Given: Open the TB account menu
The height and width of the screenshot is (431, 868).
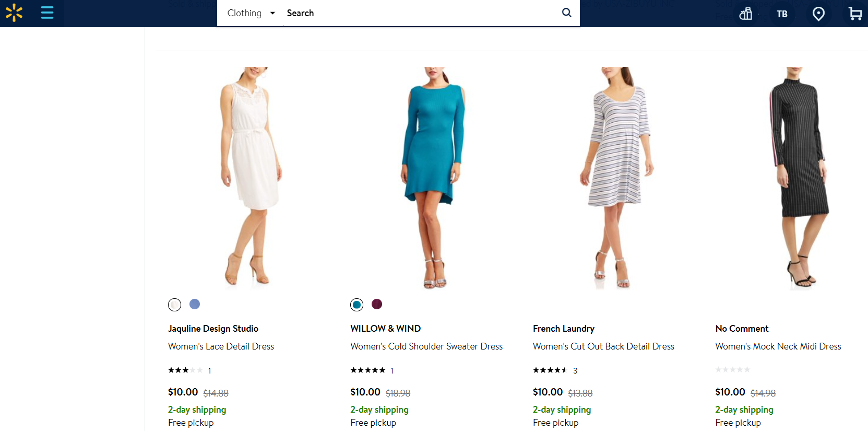Looking at the screenshot, I should tap(782, 14).
